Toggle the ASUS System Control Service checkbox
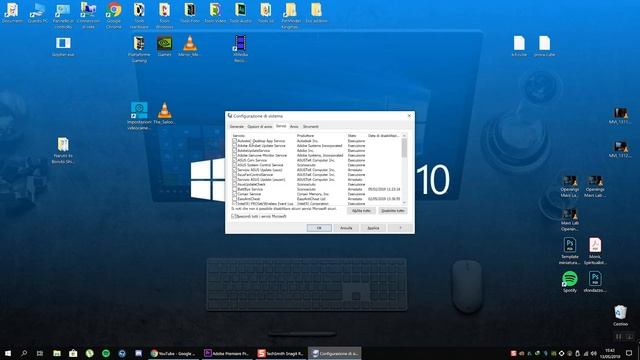This screenshot has height=360, width=640. (235, 165)
